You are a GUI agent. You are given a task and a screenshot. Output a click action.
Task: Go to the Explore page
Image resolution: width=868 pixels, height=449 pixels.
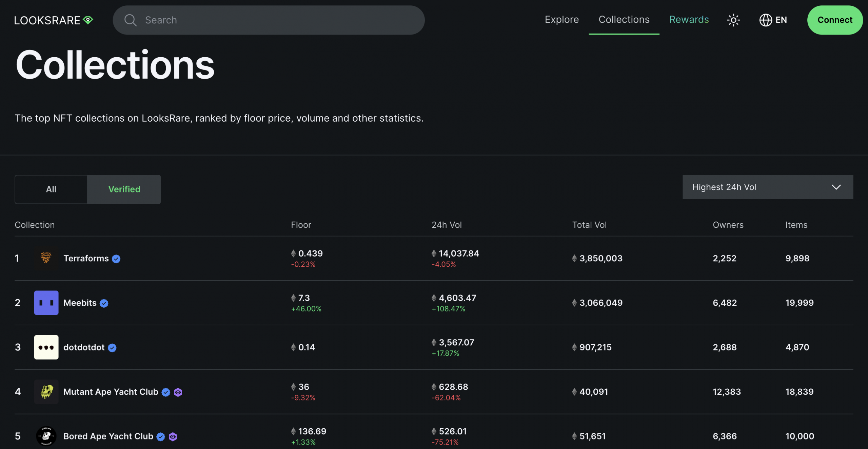[561, 20]
